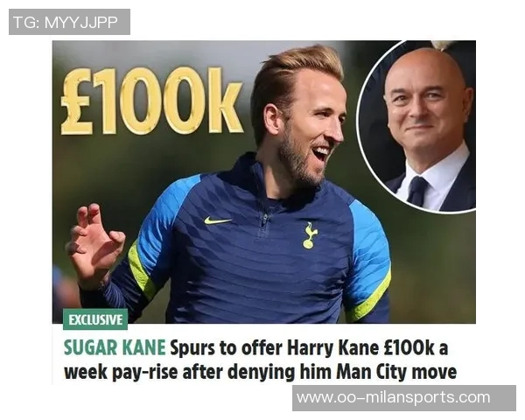525x420 pixels.
Task: Click 'Harry Kane' in the headline text
Action: 333,347
